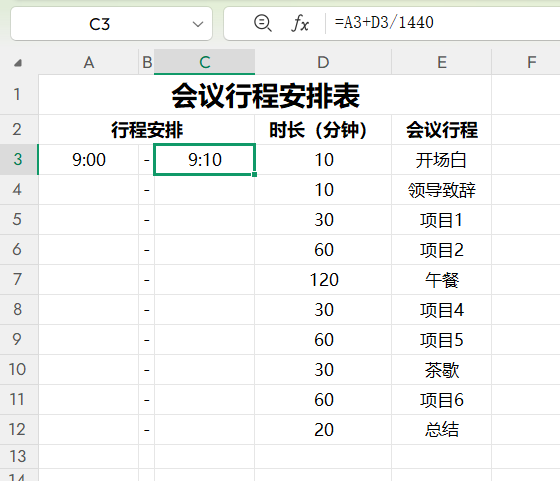The image size is (560, 481).
Task: Select row 7 header
Action: coord(19,279)
